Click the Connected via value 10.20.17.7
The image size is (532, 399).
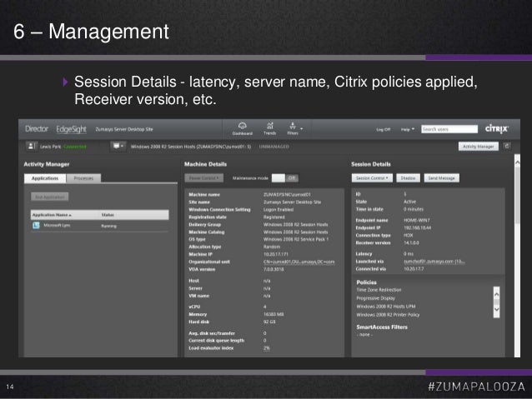pyautogui.click(x=414, y=269)
